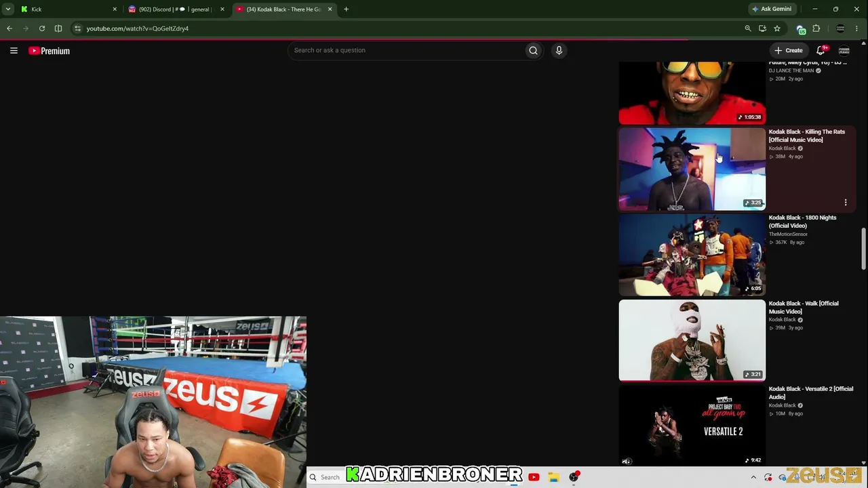Click the page vertical scrollbar thumb
868x488 pixels.
(x=863, y=249)
